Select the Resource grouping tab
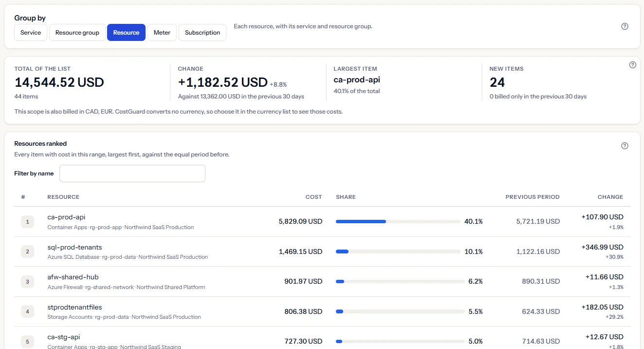The height and width of the screenshot is (349, 644). pos(126,33)
